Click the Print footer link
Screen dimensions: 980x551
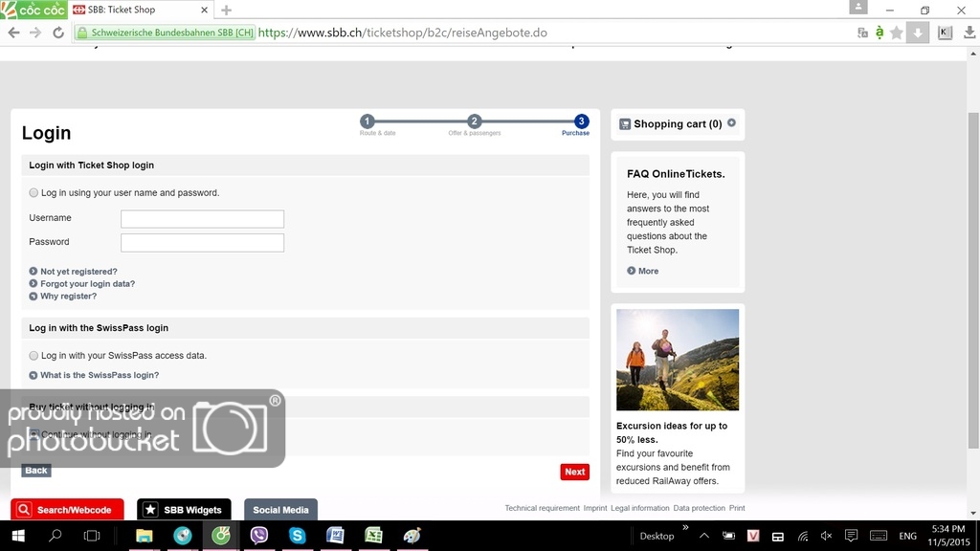click(x=737, y=508)
